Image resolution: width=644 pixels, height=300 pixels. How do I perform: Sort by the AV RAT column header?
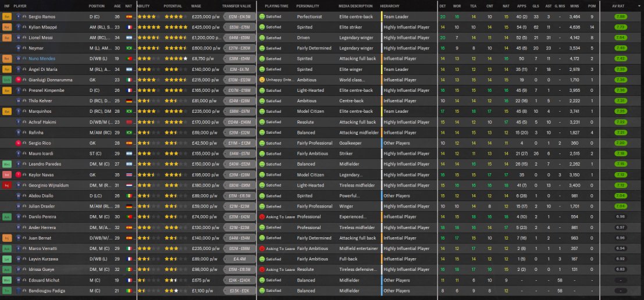coord(618,6)
